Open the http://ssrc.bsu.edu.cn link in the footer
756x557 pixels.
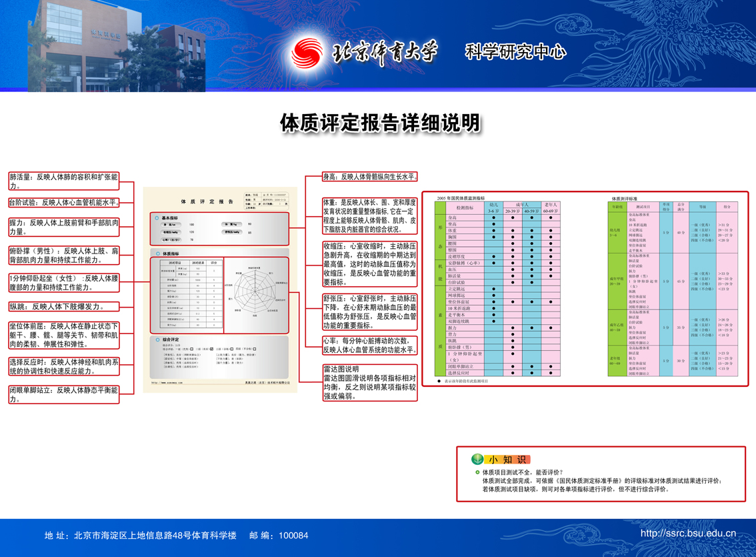(x=688, y=534)
